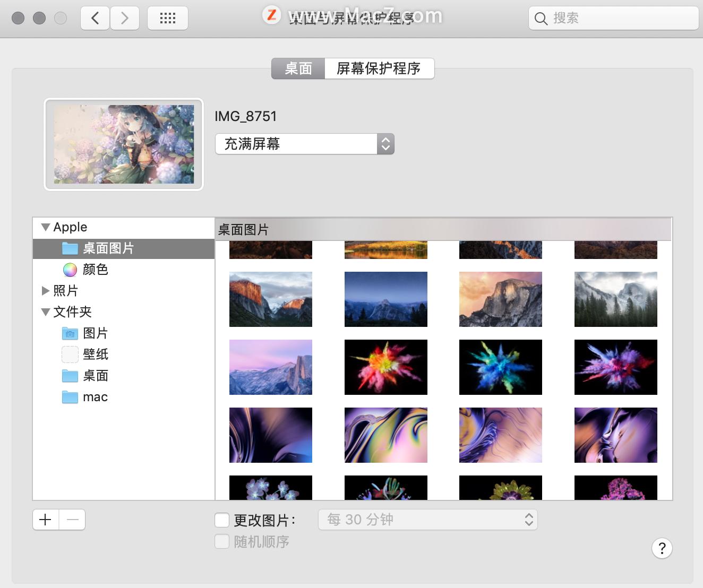The image size is (703, 588).
Task: Open 颜色 with the color wheel swatch
Action: point(70,270)
